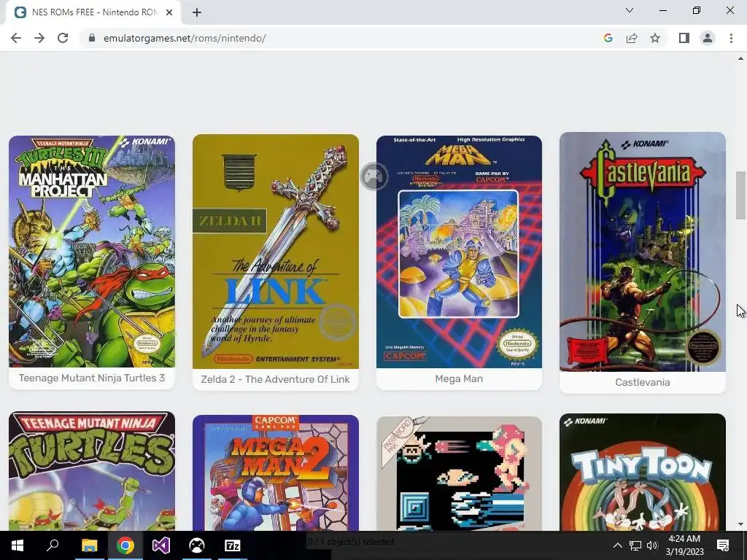Click the page scrollbar thumb

click(x=740, y=195)
